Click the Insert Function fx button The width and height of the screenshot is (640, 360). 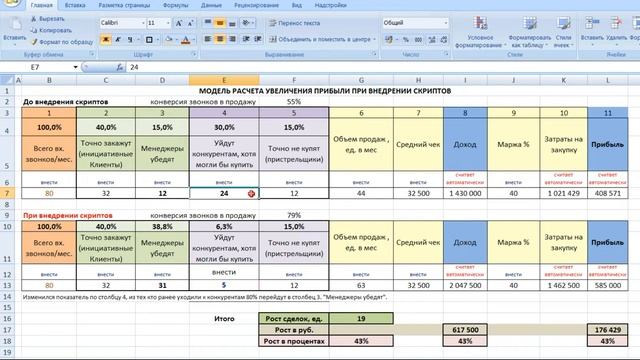tap(120, 67)
